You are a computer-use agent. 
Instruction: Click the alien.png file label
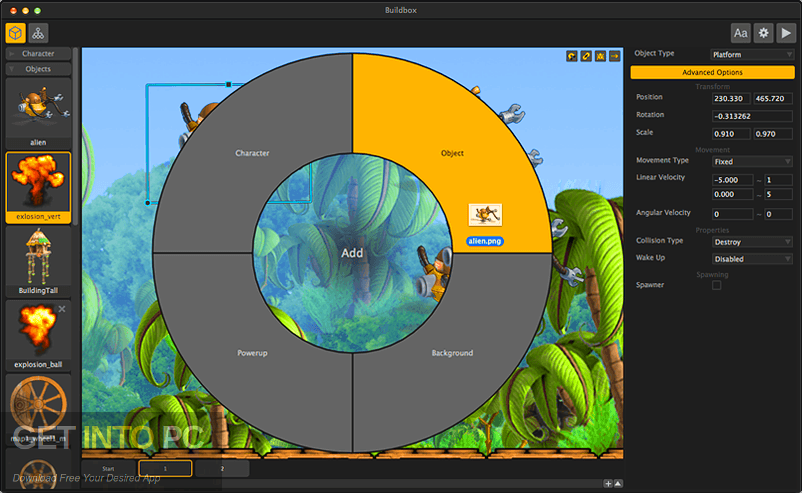[485, 241]
